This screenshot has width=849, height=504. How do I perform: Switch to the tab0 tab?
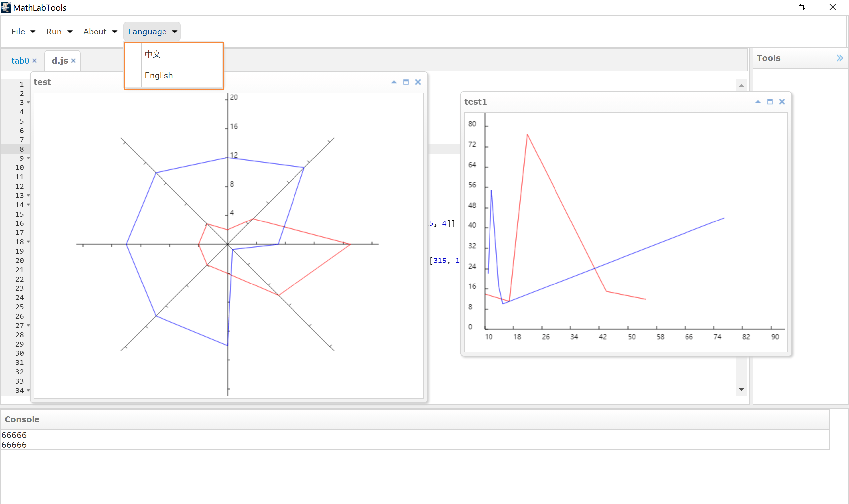(x=20, y=60)
